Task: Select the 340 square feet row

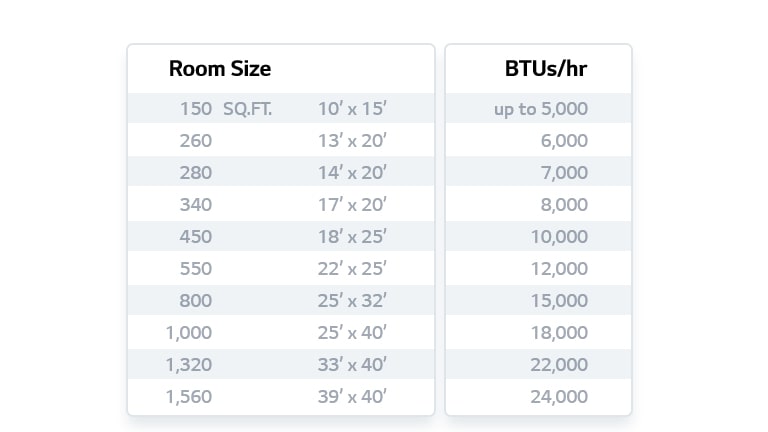Action: [196, 205]
